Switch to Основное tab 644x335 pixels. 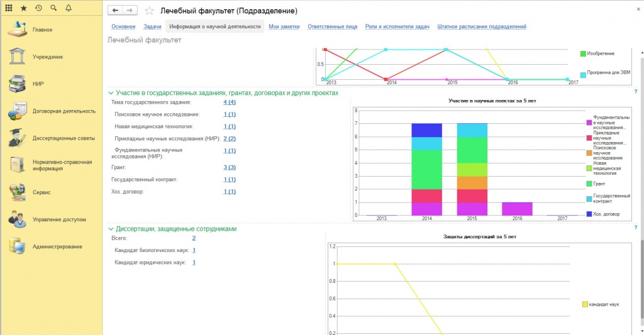pos(123,26)
